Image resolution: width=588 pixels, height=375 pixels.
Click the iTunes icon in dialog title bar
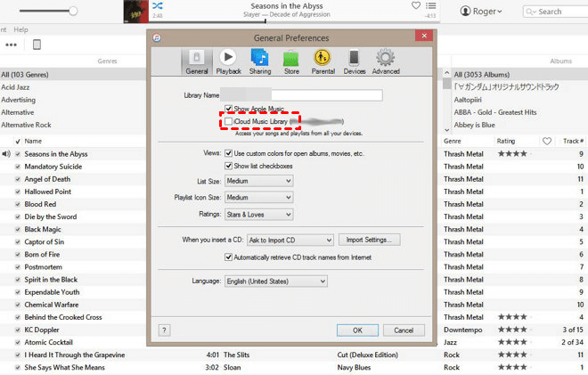[x=157, y=38]
